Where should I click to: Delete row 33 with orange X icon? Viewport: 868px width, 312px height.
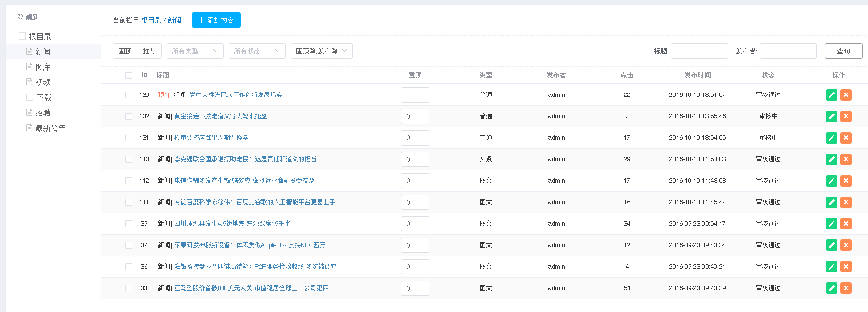(846, 288)
